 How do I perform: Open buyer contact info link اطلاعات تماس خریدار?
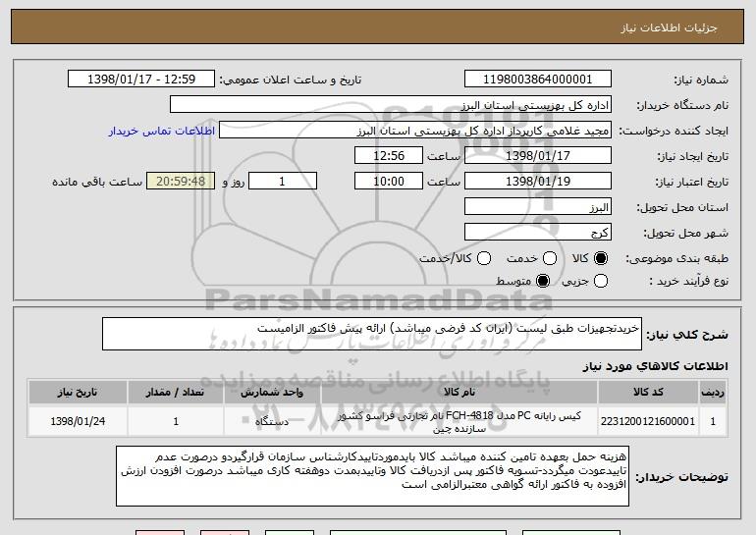162,132
